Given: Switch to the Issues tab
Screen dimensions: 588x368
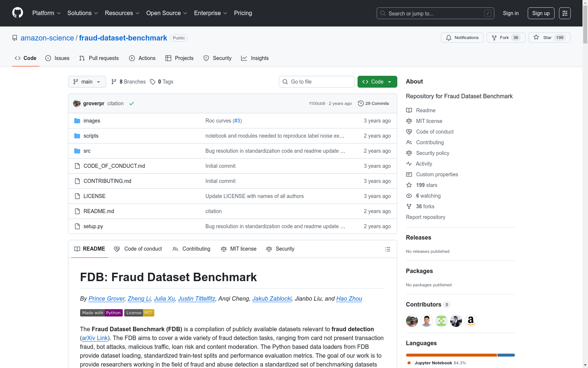Looking at the screenshot, I should pyautogui.click(x=57, y=58).
